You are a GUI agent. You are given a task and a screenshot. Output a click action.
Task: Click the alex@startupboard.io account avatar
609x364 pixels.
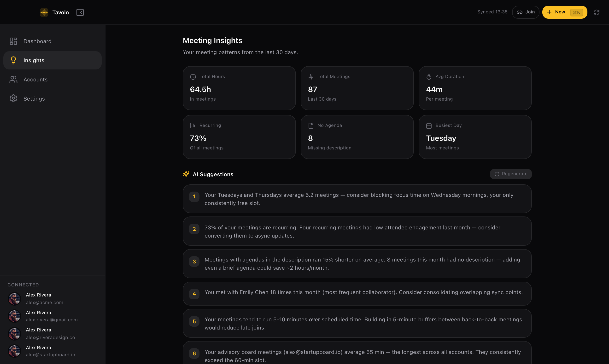pos(14,351)
